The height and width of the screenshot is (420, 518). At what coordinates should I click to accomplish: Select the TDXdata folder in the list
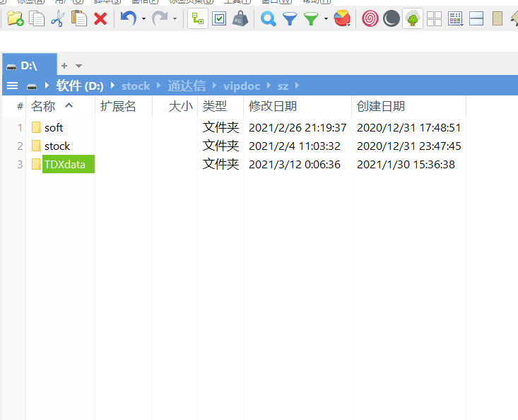pos(64,165)
